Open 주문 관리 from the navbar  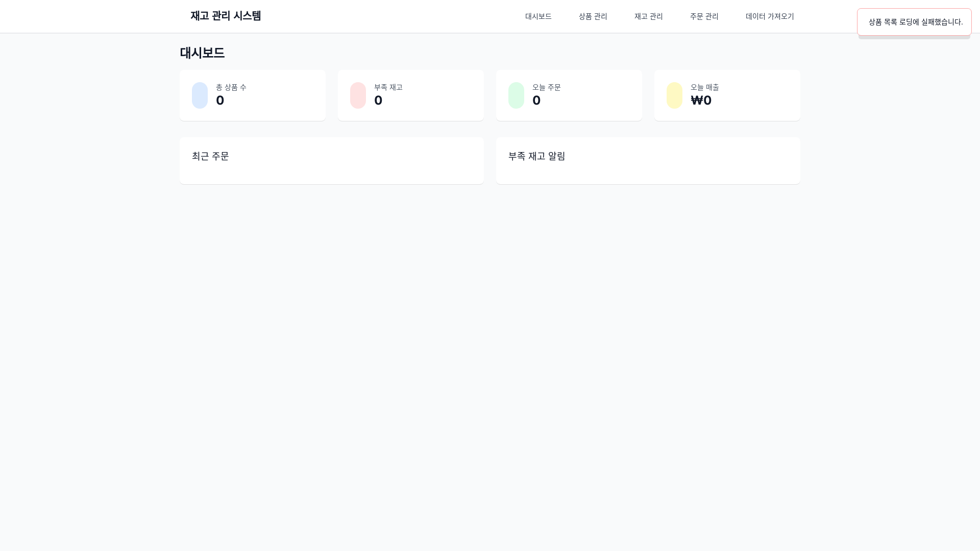pyautogui.click(x=704, y=16)
